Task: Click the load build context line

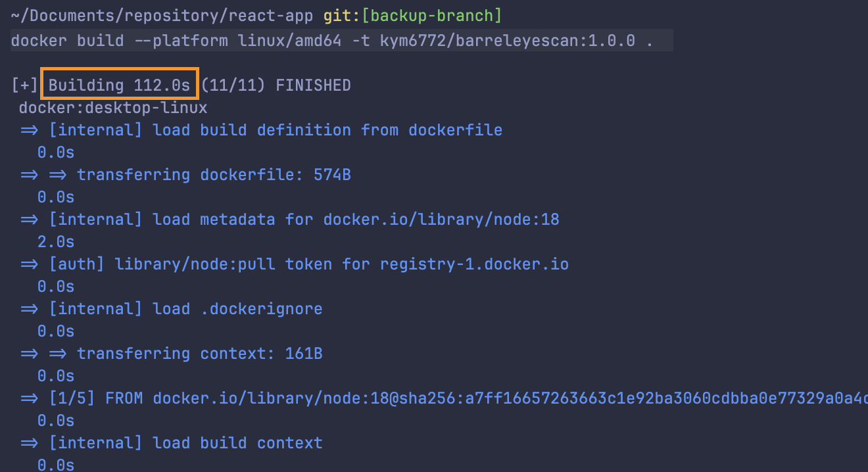Action: (237, 443)
